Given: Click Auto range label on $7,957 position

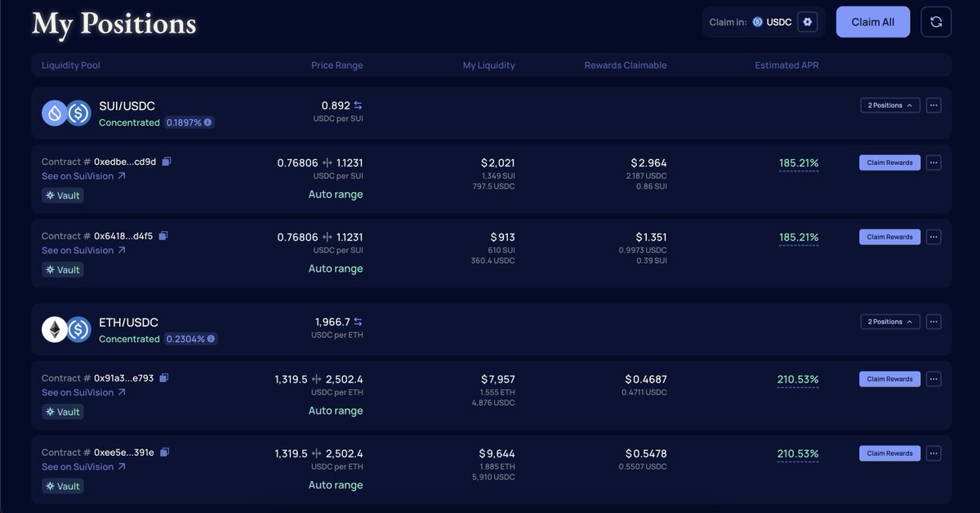Looking at the screenshot, I should pos(336,411).
